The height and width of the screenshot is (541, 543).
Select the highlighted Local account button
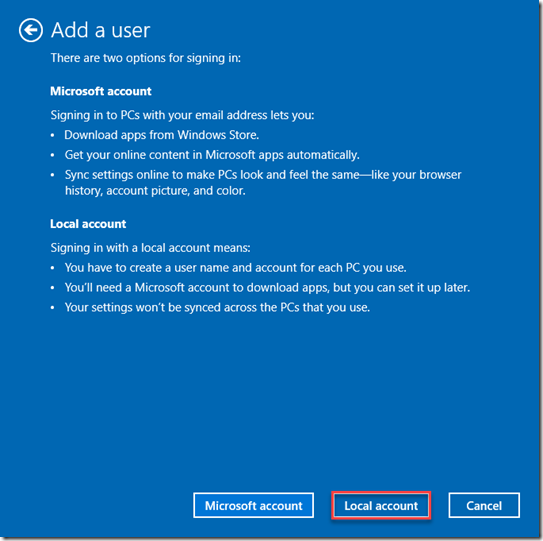(x=381, y=505)
